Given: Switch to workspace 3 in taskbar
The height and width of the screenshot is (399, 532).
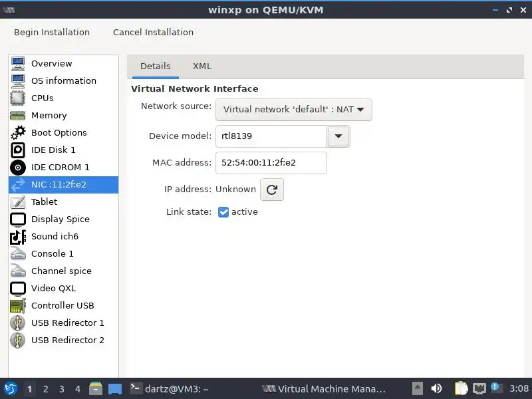Looking at the screenshot, I should 62,389.
